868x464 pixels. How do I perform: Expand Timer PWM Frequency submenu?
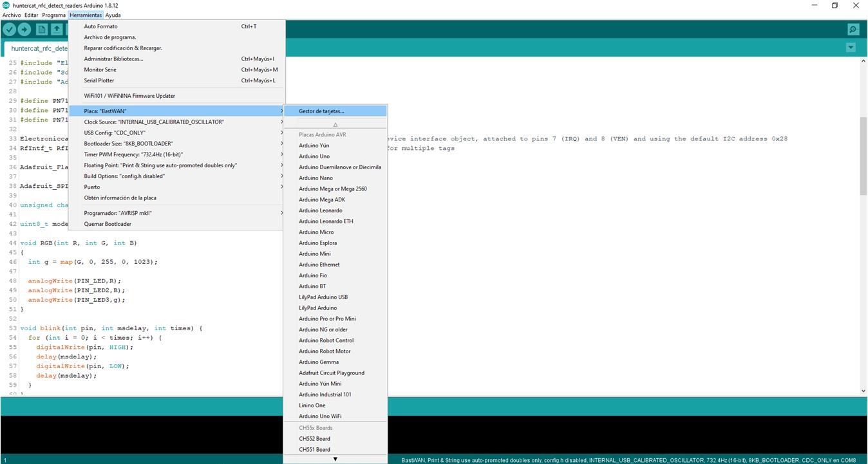(x=176, y=154)
